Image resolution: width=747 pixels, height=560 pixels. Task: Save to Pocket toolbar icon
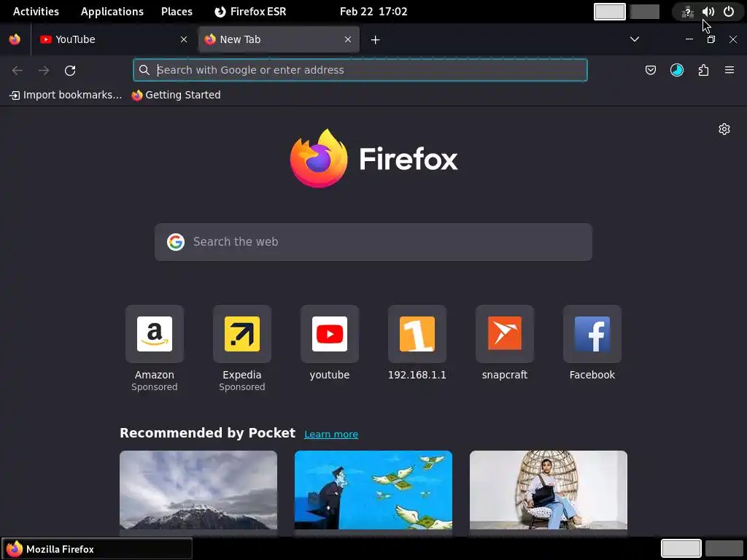click(x=651, y=71)
